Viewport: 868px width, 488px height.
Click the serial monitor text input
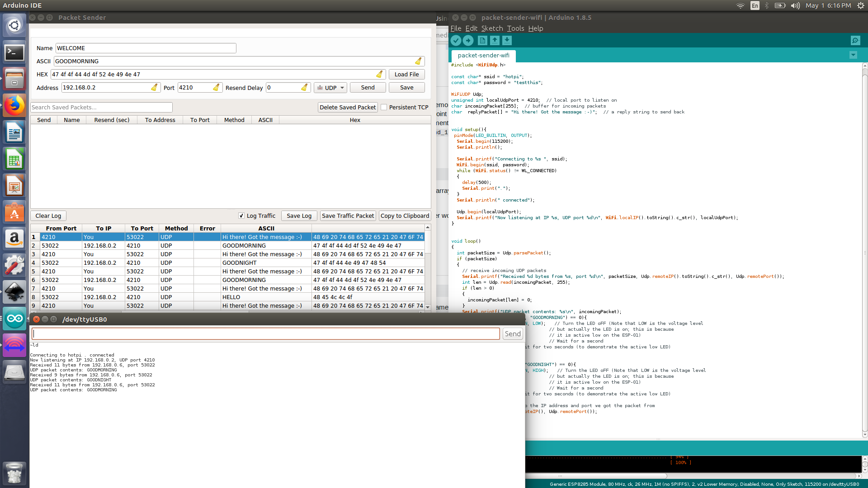coord(266,333)
